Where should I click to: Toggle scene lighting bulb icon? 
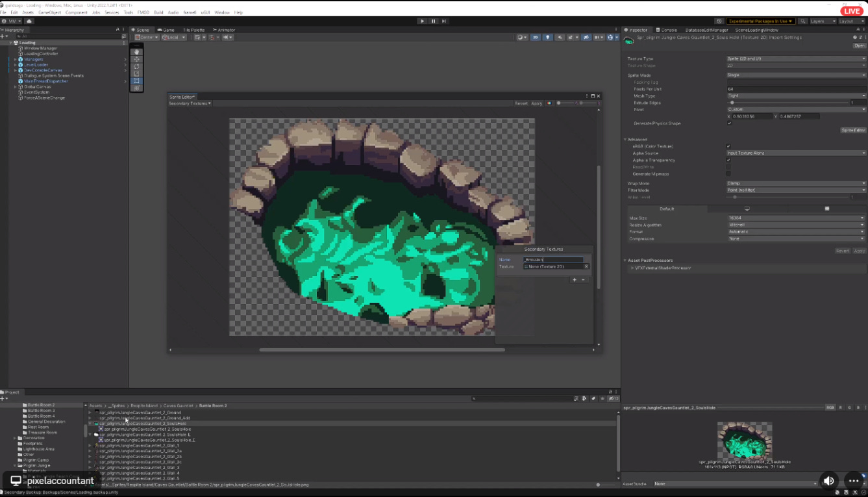click(x=549, y=38)
